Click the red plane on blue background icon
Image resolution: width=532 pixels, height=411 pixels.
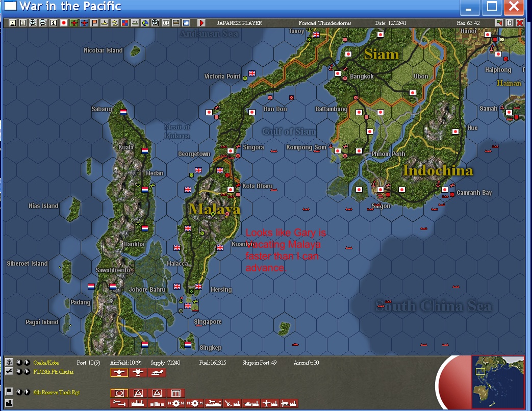[x=84, y=23]
